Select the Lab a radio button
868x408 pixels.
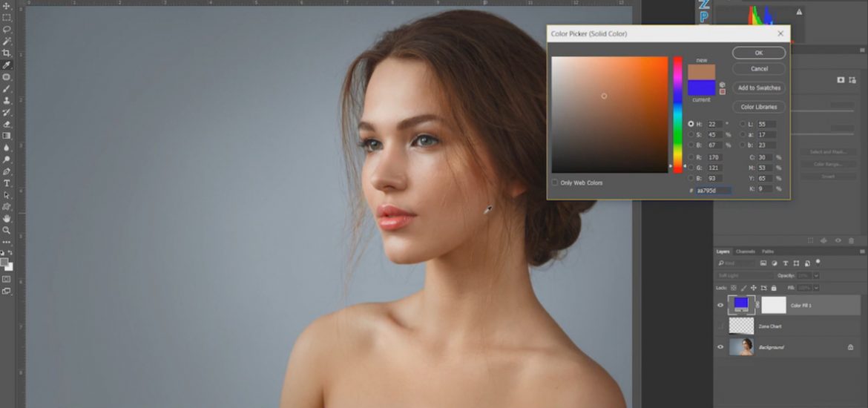tap(743, 134)
